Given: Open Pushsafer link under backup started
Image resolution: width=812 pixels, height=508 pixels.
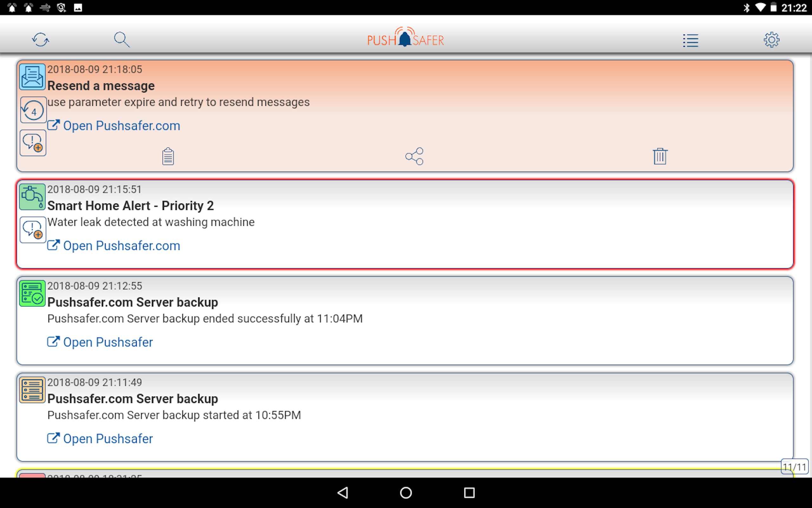Looking at the screenshot, I should click(100, 438).
